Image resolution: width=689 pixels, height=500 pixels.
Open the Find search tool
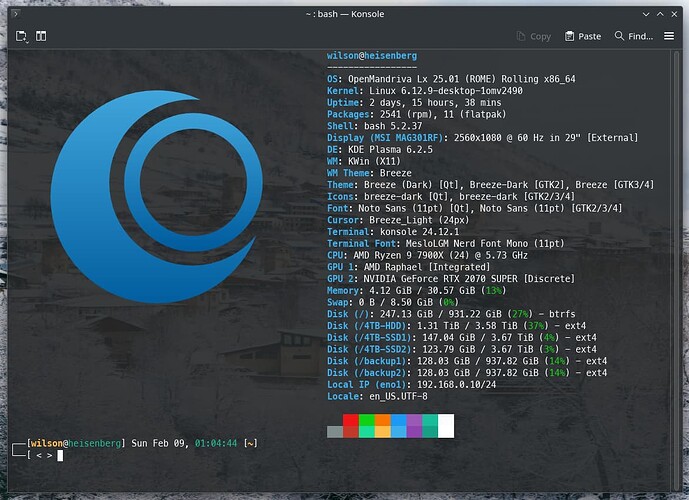[x=634, y=36]
